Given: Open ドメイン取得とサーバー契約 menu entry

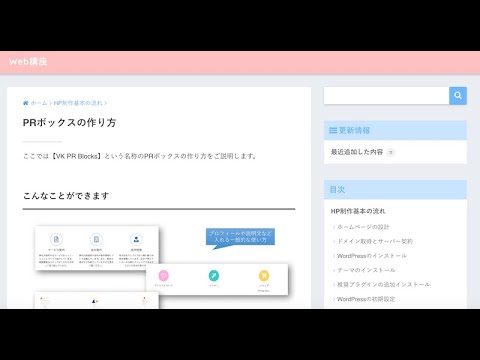Looking at the screenshot, I should point(375,241).
